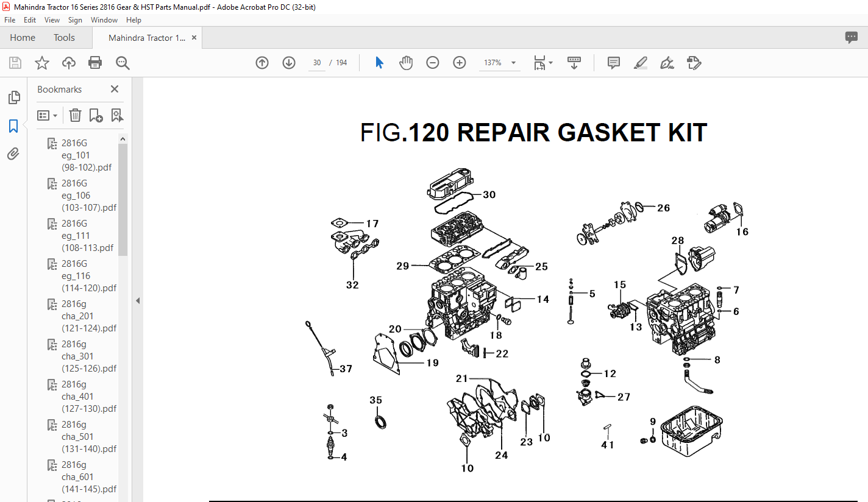Open the fit page options

pyautogui.click(x=542, y=63)
